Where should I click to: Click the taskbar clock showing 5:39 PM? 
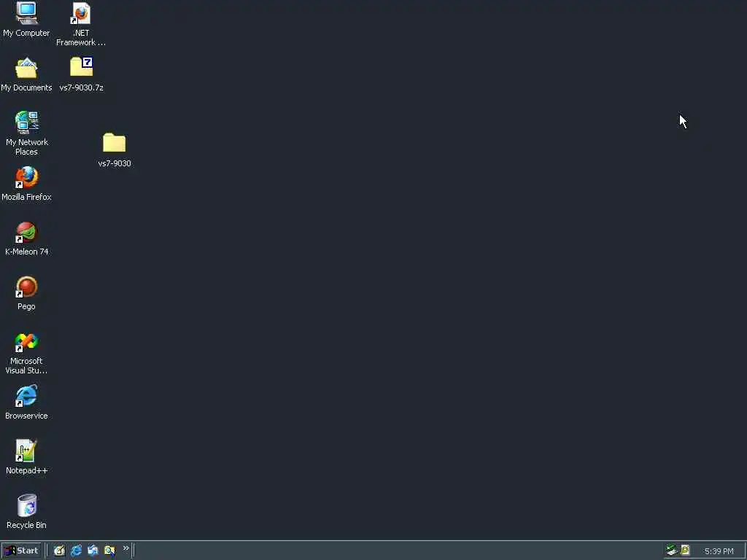tap(719, 551)
